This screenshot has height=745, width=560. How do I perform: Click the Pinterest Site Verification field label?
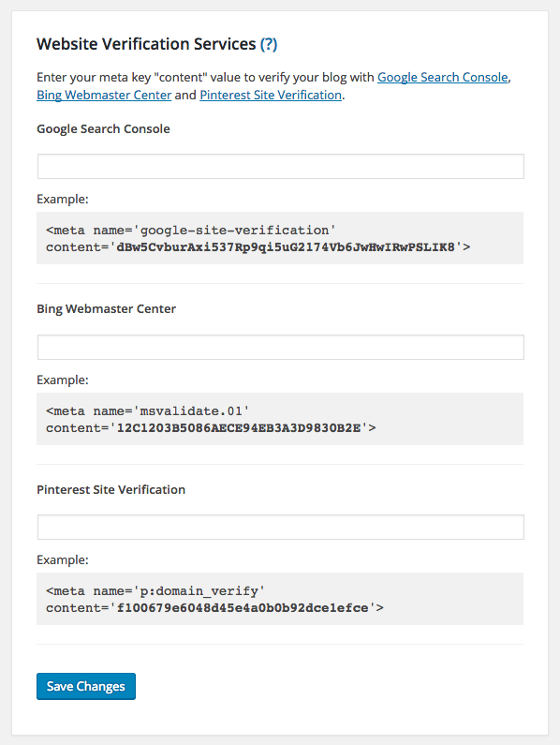(x=111, y=490)
